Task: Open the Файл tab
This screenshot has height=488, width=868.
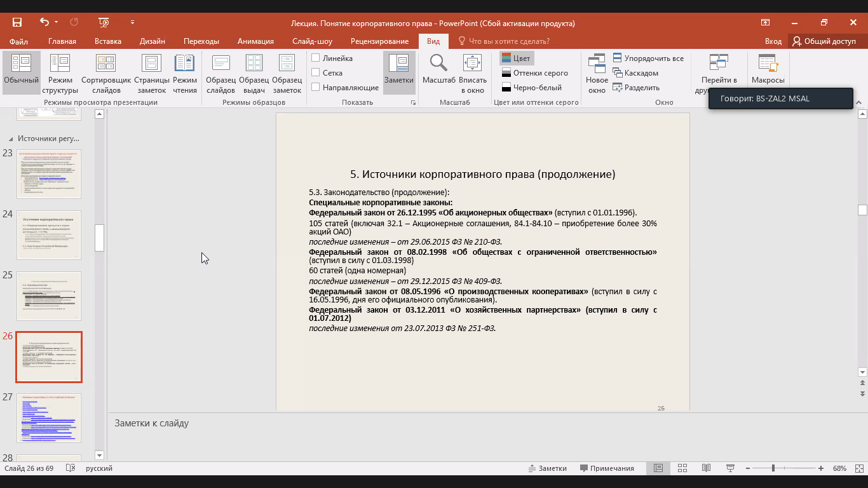Action: tap(18, 41)
